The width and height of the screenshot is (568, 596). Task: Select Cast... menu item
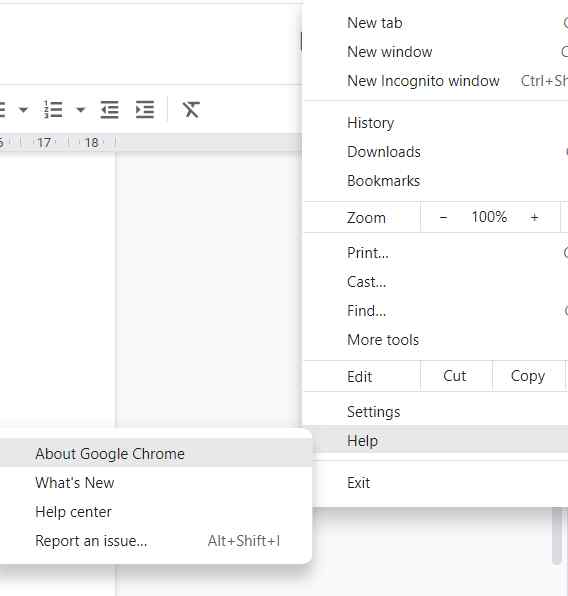(436, 282)
